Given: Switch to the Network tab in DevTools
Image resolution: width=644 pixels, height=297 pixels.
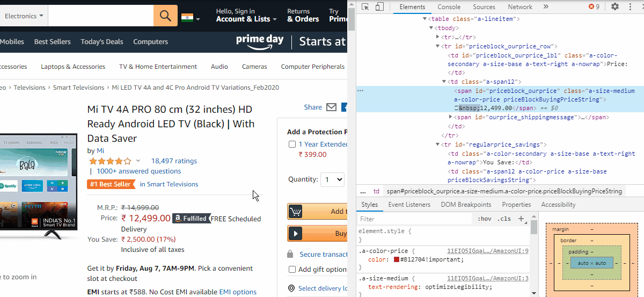Looking at the screenshot, I should 520,7.
